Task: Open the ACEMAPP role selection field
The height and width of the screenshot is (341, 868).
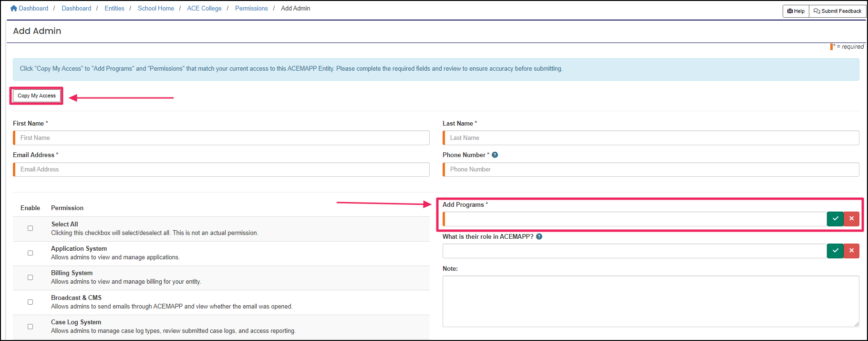Action: pyautogui.click(x=635, y=251)
